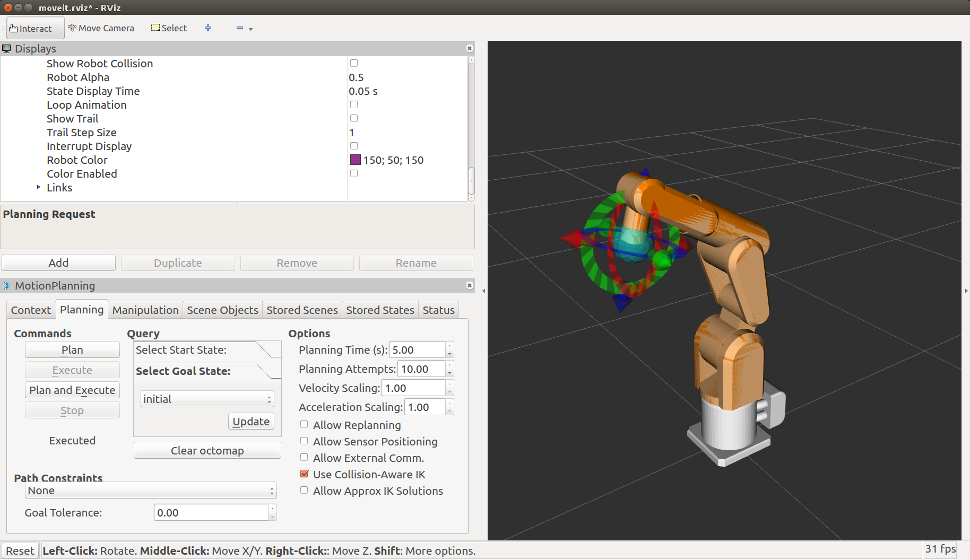Click the Trail Step Size value
Image resolution: width=970 pixels, height=560 pixels.
(x=351, y=133)
